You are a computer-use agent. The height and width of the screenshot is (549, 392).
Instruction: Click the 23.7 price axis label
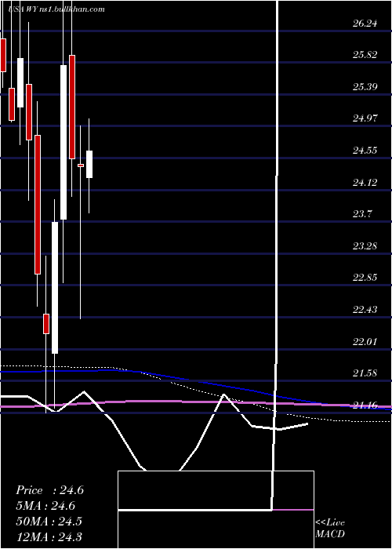(x=362, y=213)
